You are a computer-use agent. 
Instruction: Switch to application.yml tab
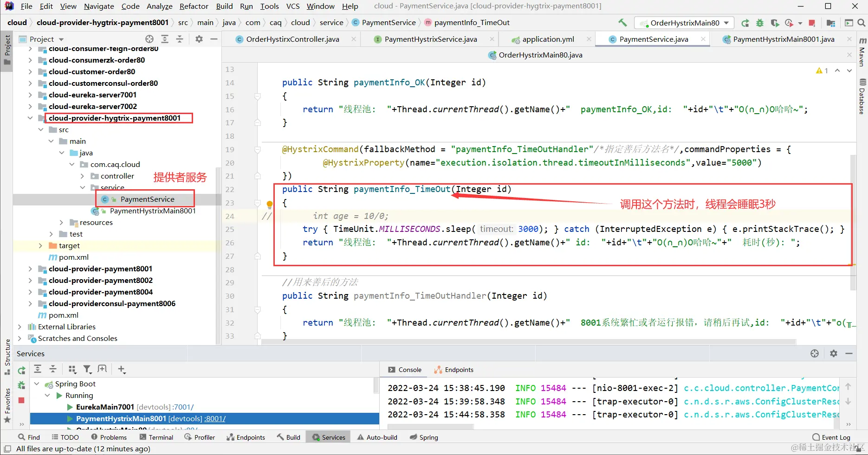click(548, 39)
